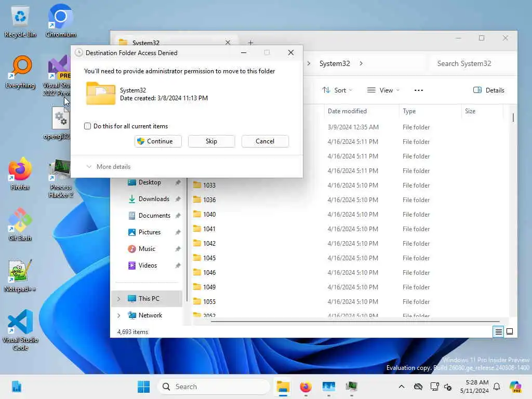The width and height of the screenshot is (532, 399).
Task: Cancel the access denied dialog
Action: [x=265, y=141]
